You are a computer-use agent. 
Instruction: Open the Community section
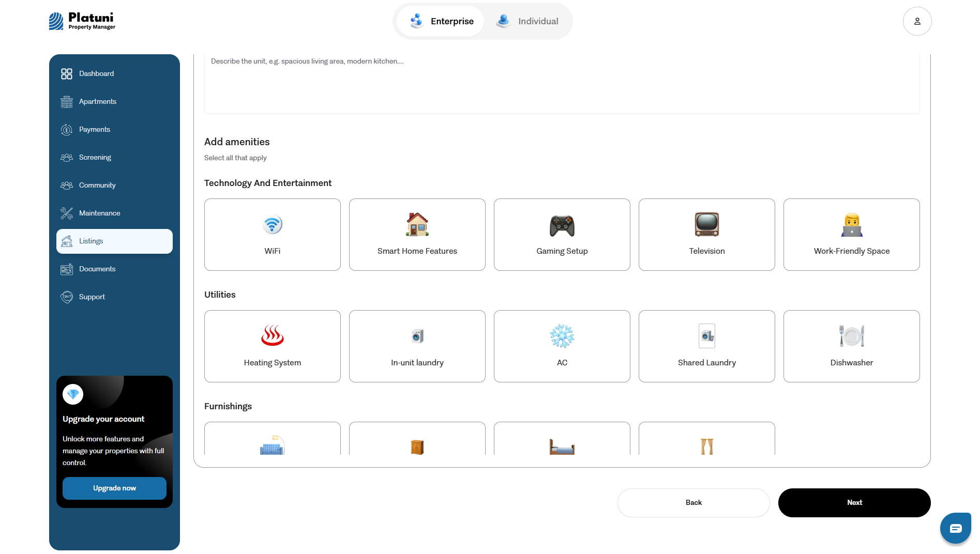(x=114, y=186)
